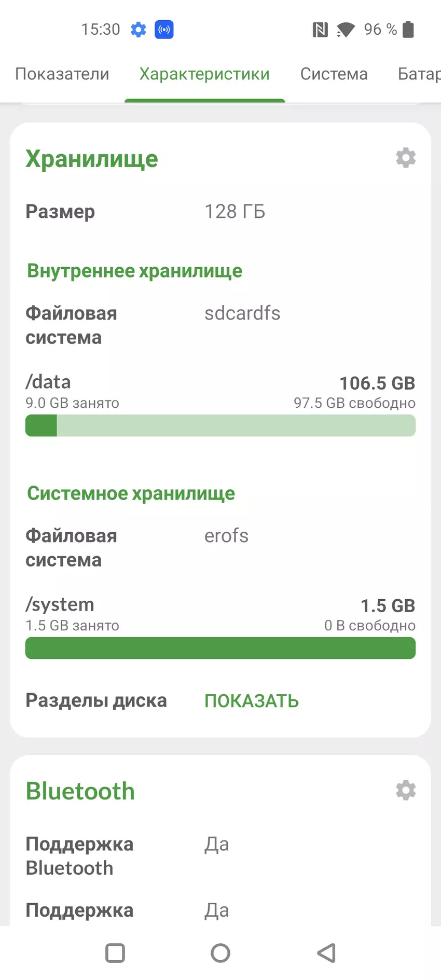Tap the blue hotspot status bar icon
The height and width of the screenshot is (980, 441).
(x=164, y=30)
